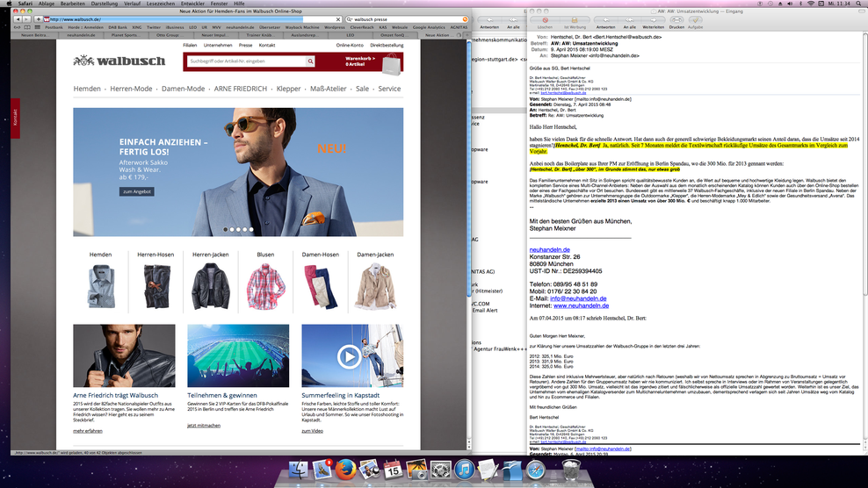Click the mehr erfahren link
This screenshot has height=488, width=868.
click(x=88, y=431)
